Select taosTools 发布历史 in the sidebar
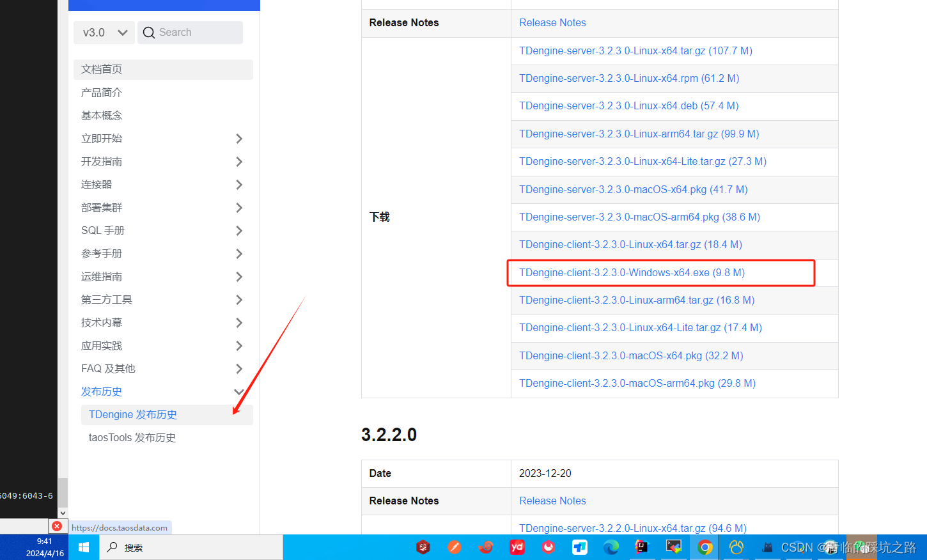Screen dimensions: 927x560 point(132,438)
